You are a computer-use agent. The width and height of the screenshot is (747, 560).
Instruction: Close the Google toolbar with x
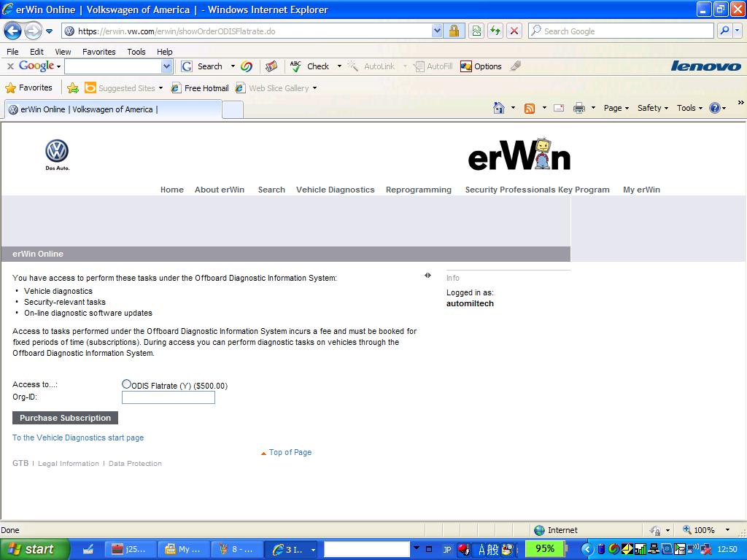point(10,66)
